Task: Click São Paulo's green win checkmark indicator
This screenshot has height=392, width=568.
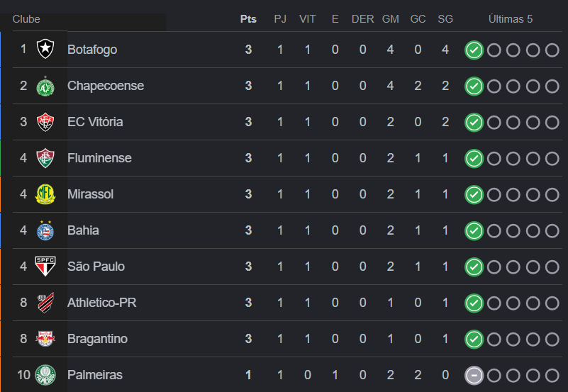Action: point(474,267)
